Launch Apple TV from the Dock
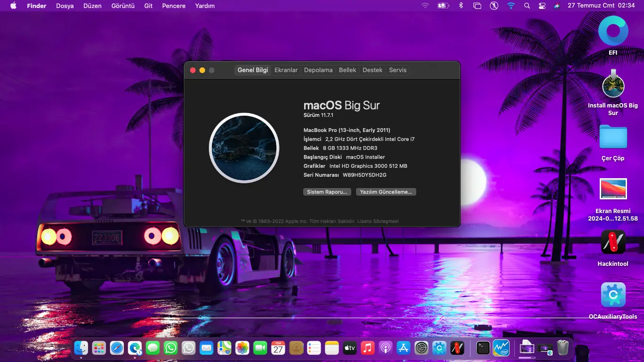The width and height of the screenshot is (644, 362). [350, 348]
